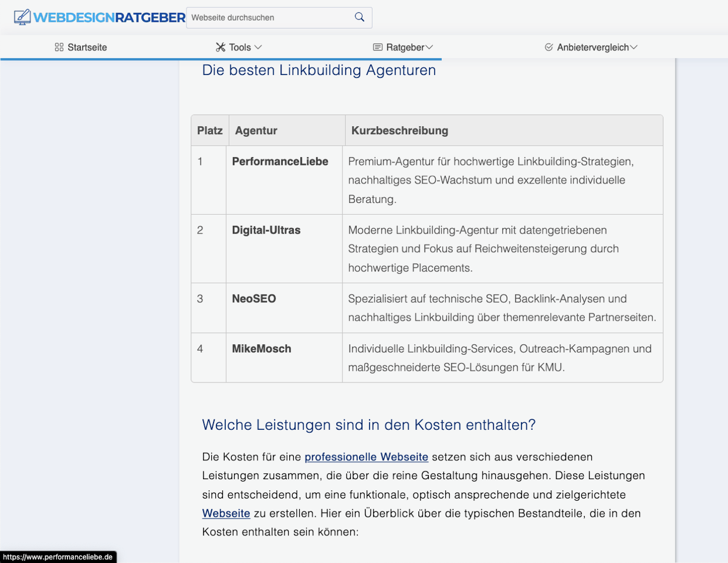
Task: Click the underlined 'Webseite' hyperlink
Action: pyautogui.click(x=226, y=513)
